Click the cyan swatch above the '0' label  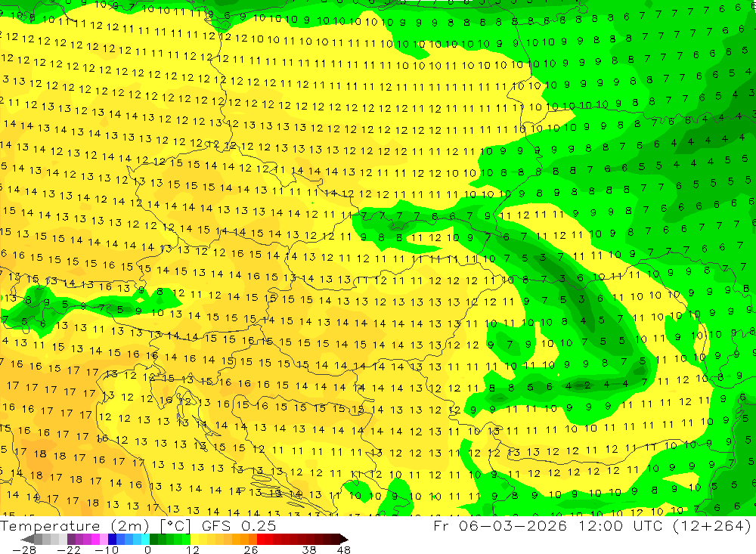tap(145, 539)
